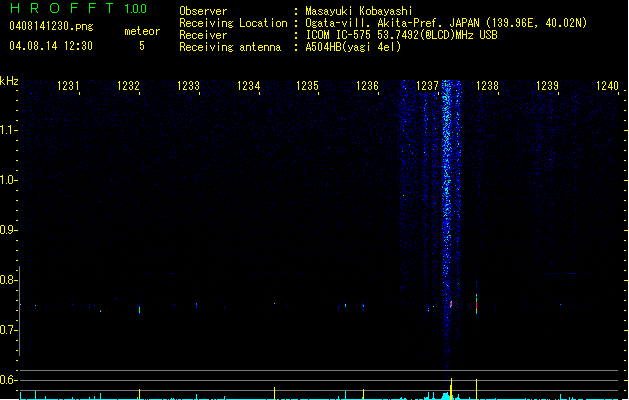Click the 0.8 kHz frequency axis label
The width and height of the screenshot is (629, 400).
tap(7, 280)
